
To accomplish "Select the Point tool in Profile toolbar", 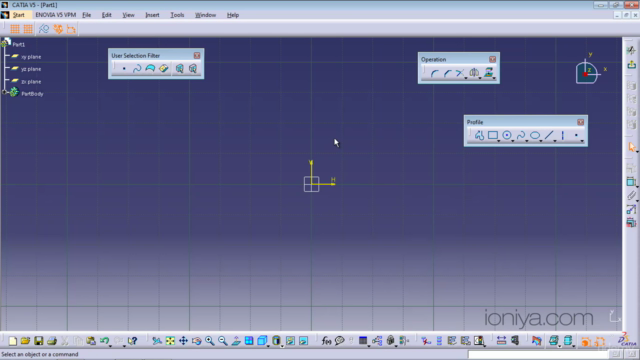I will coord(576,136).
